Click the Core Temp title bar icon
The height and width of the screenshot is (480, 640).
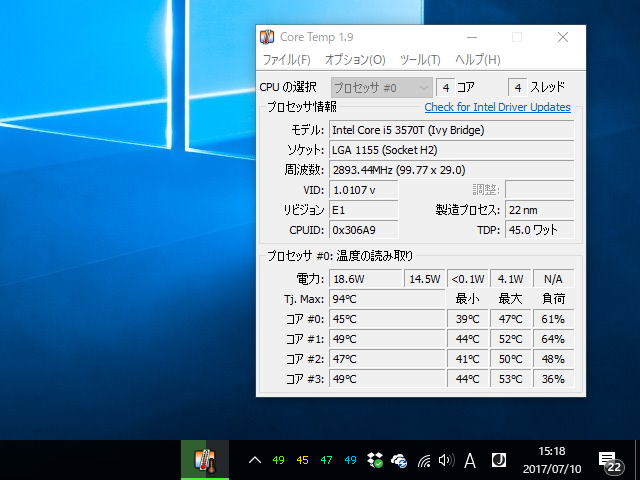tap(267, 37)
